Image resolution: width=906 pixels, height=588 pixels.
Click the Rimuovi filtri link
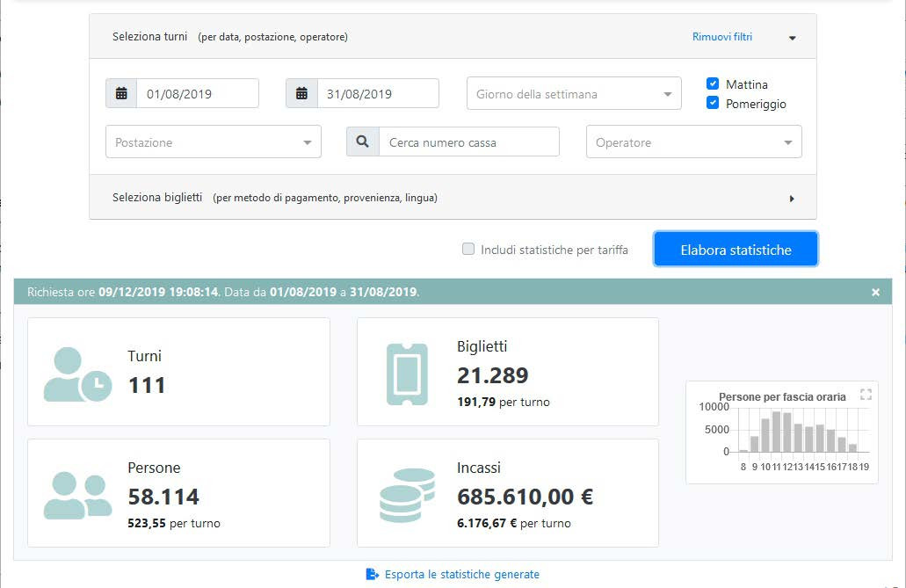pos(721,37)
